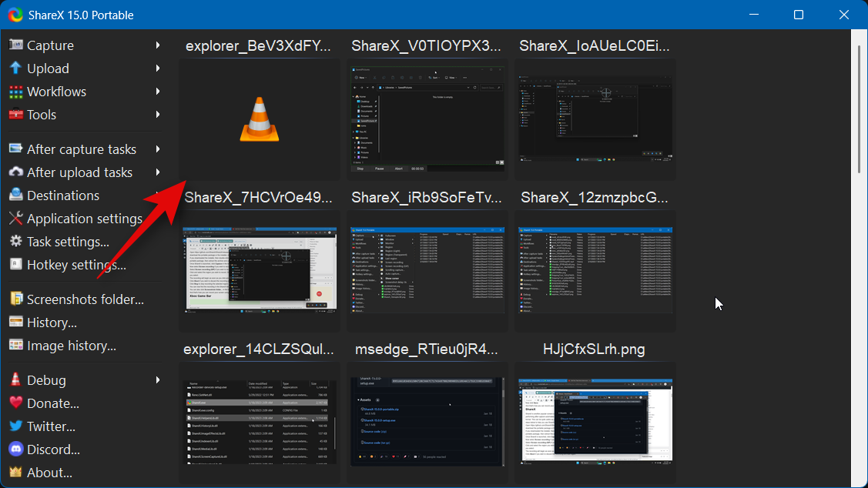Select the VLC cone explorer thumbnail
Image resolution: width=868 pixels, height=488 pixels.
pyautogui.click(x=259, y=121)
